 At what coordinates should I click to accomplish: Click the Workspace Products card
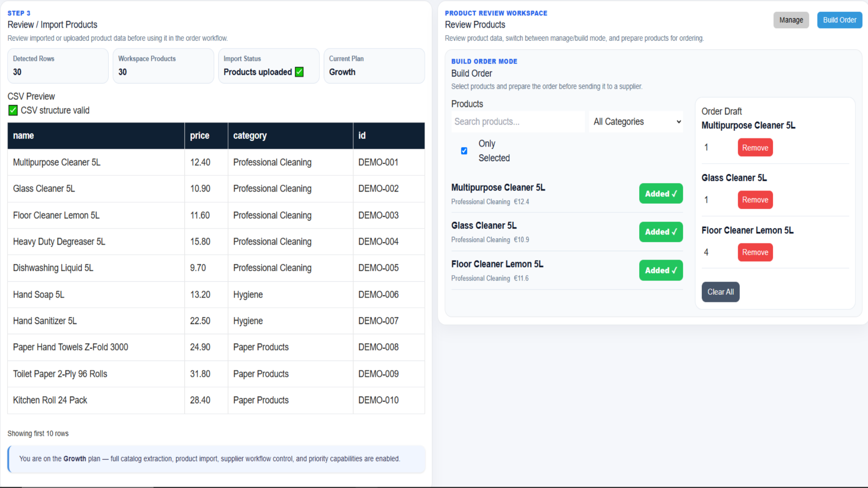coord(163,66)
